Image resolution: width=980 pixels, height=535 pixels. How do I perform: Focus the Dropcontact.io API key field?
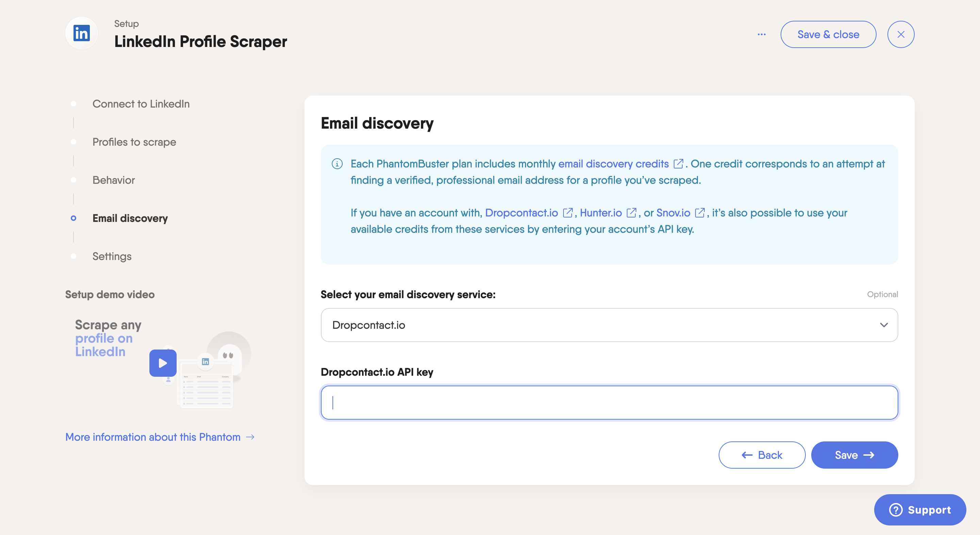(x=609, y=403)
